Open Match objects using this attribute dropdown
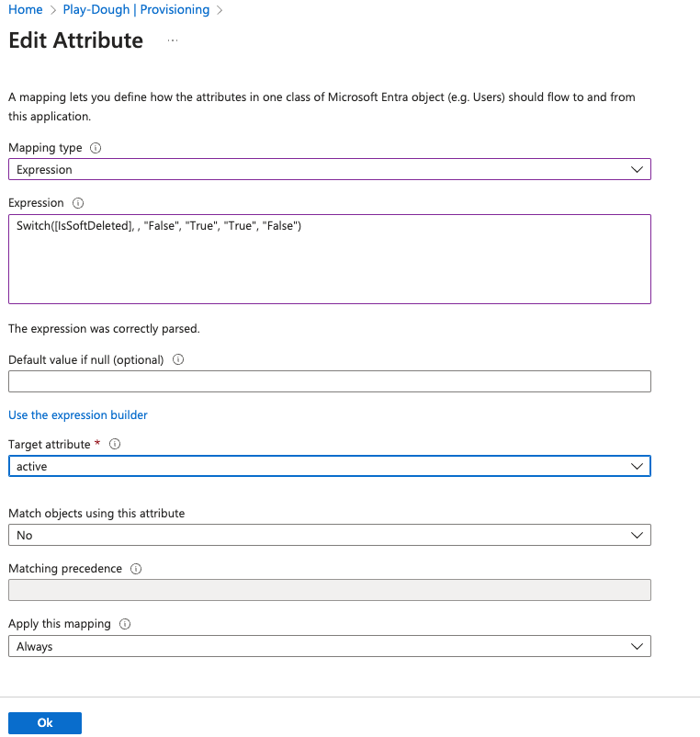Image resolution: width=700 pixels, height=737 pixels. coord(330,535)
